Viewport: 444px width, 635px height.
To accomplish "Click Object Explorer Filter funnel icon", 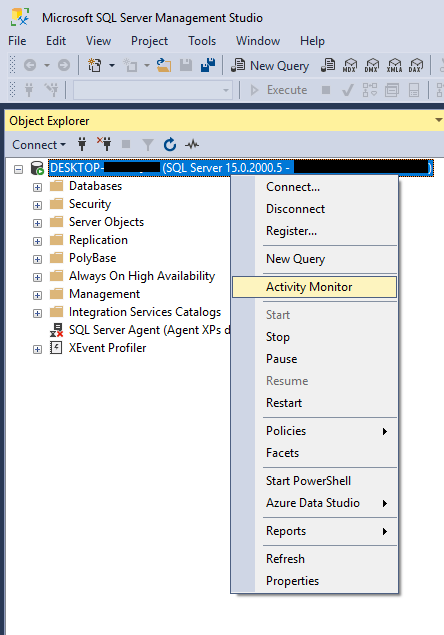I will click(x=148, y=145).
